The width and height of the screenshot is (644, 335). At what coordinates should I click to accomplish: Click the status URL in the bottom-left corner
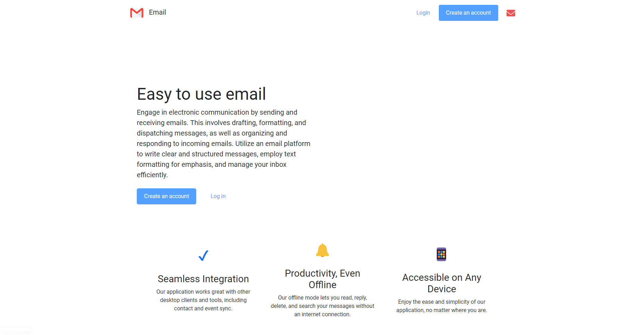pos(16,333)
